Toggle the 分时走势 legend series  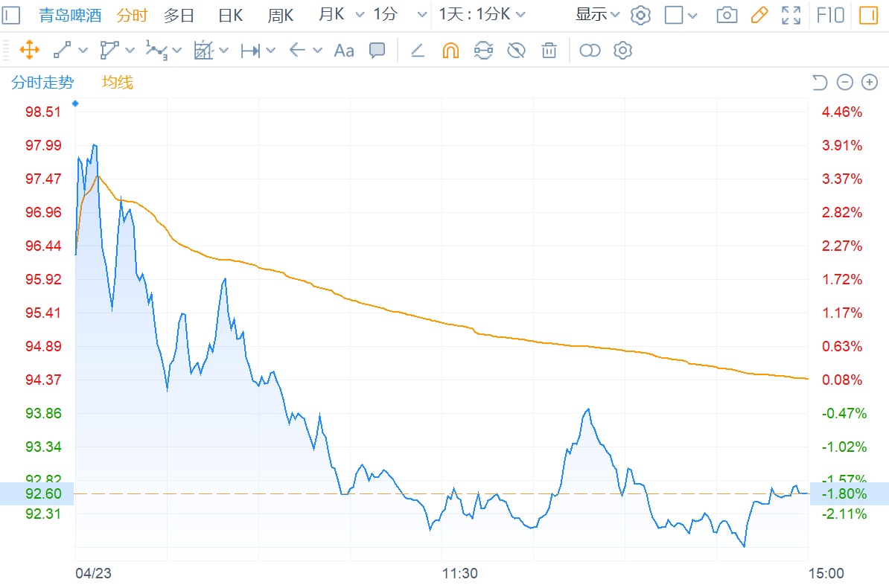coord(42,82)
